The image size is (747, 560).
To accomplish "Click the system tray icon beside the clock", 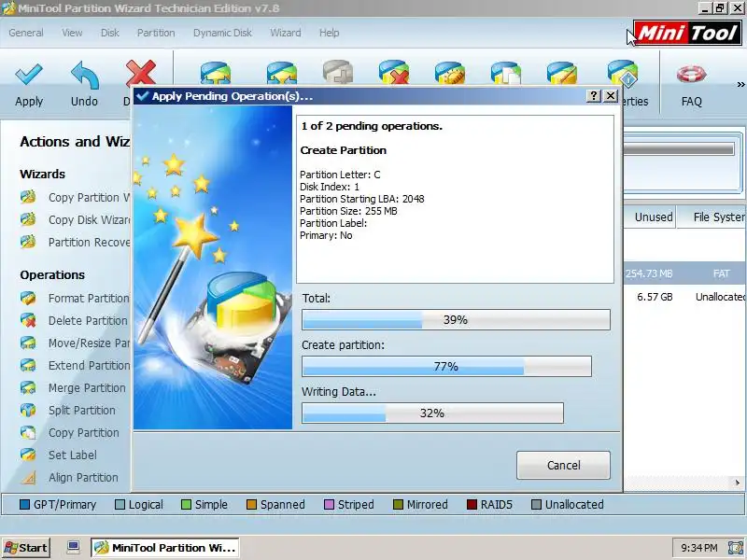I will (x=736, y=548).
